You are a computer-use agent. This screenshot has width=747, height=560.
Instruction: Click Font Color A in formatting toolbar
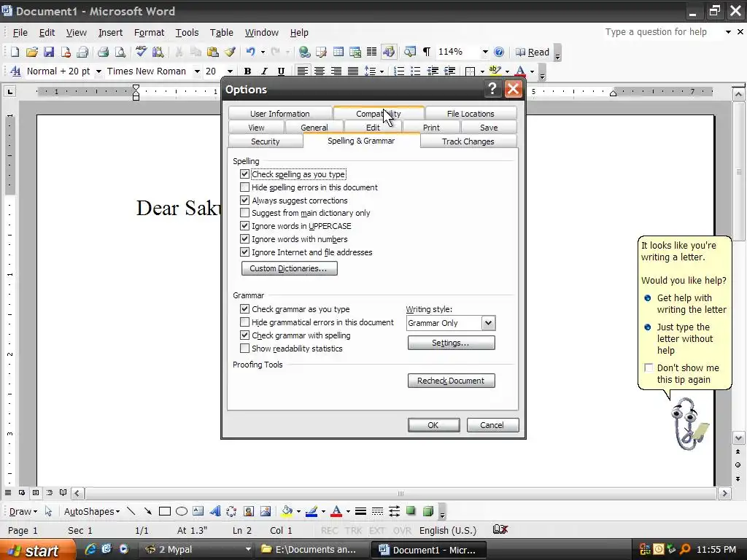pyautogui.click(x=520, y=71)
